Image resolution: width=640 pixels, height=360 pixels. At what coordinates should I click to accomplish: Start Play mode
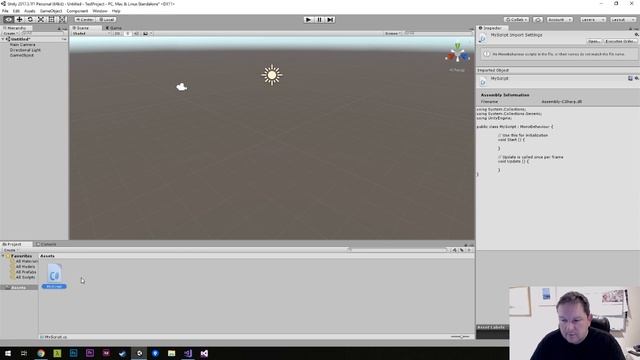click(x=309, y=20)
